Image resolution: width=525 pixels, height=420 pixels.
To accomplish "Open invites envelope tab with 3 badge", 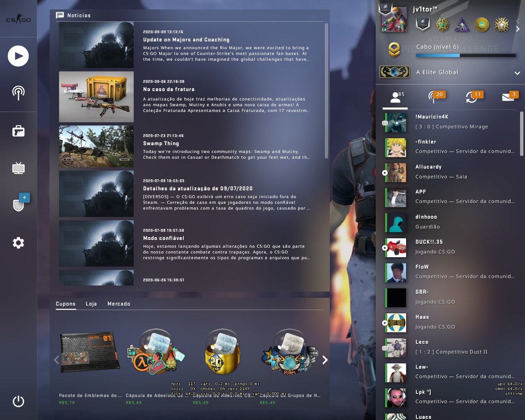I will 510,96.
